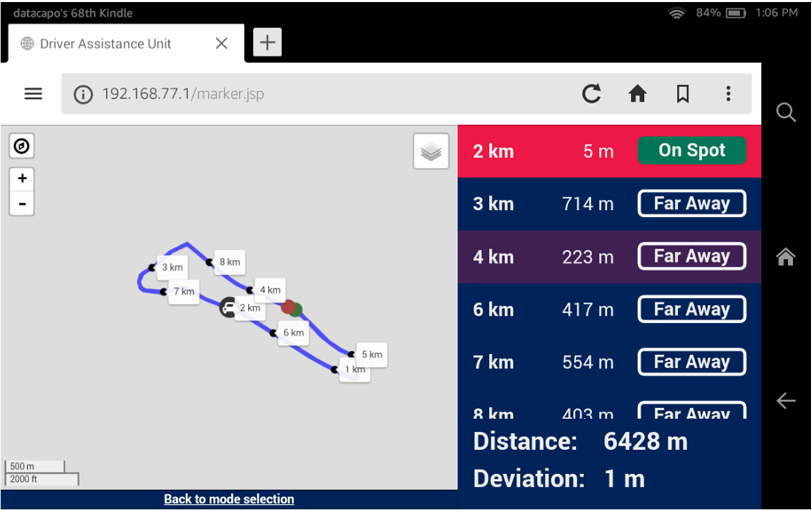The width and height of the screenshot is (812, 510).
Task: Go to browser home page
Action: tap(637, 94)
